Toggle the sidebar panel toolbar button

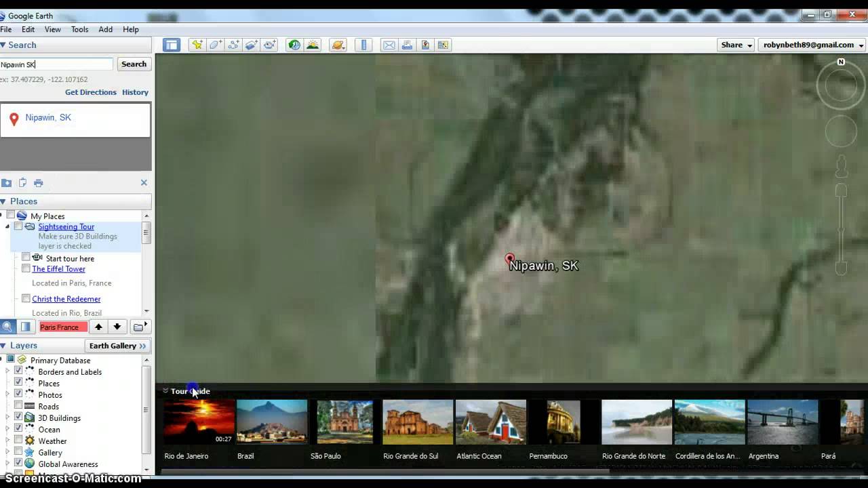[171, 45]
